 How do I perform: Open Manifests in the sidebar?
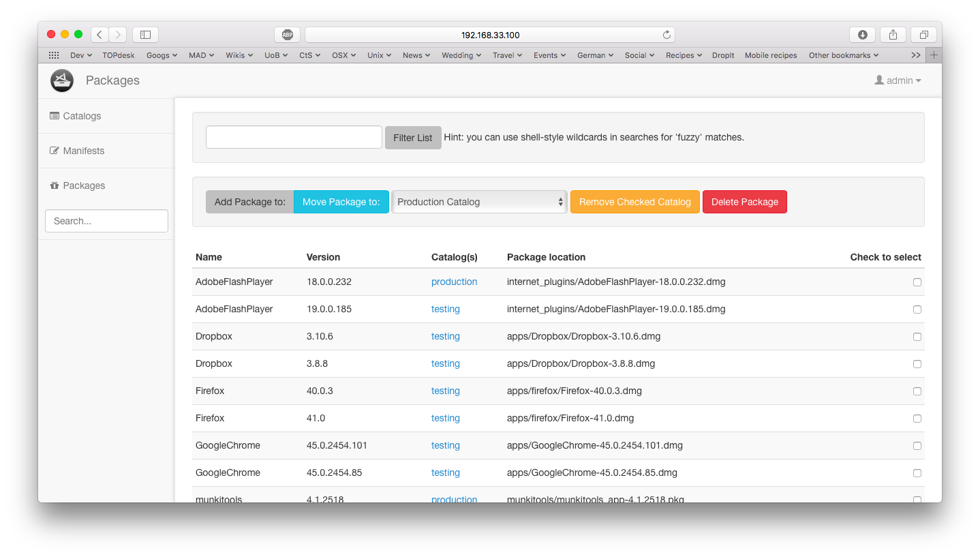(x=106, y=151)
